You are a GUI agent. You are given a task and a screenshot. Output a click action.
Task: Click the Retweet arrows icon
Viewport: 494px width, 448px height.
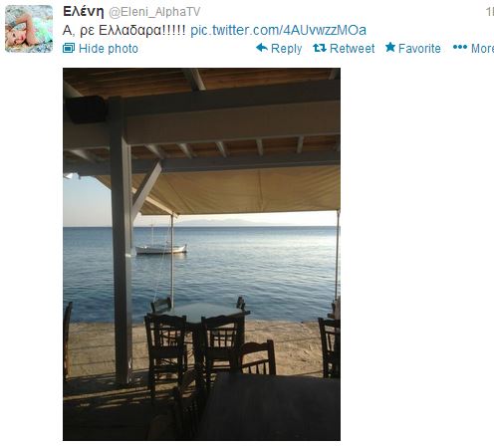[x=320, y=48]
